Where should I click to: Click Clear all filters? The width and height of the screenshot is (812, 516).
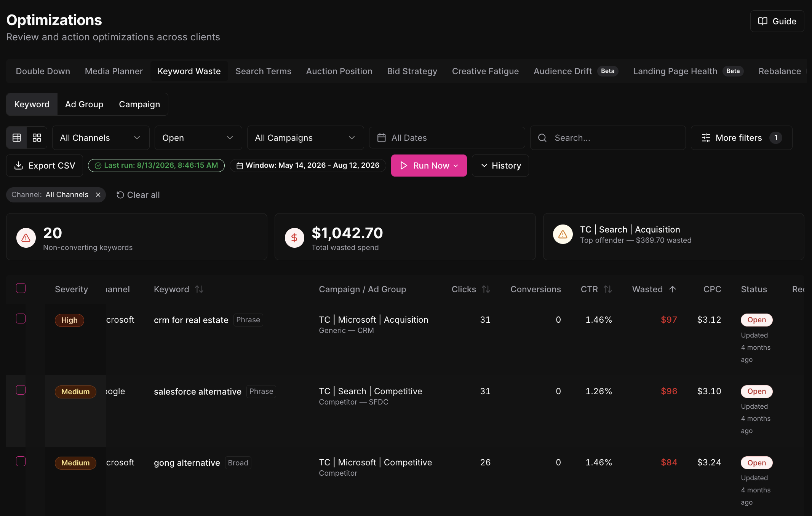point(138,195)
